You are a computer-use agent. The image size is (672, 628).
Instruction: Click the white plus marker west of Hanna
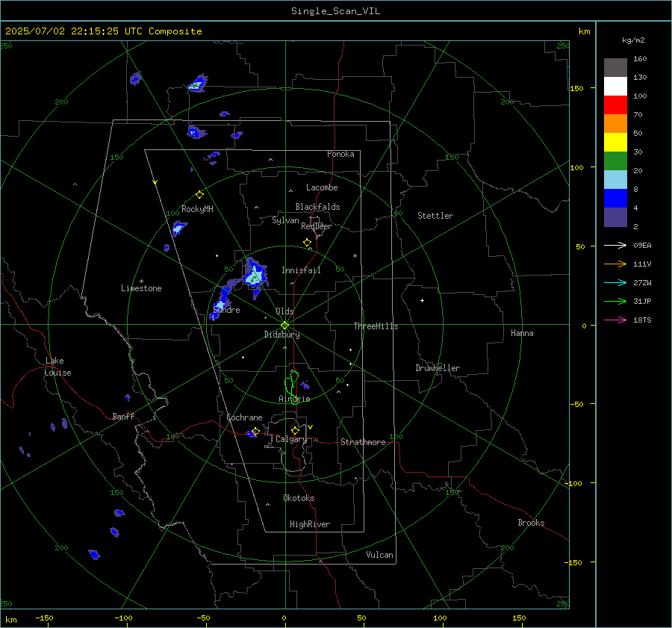(422, 300)
